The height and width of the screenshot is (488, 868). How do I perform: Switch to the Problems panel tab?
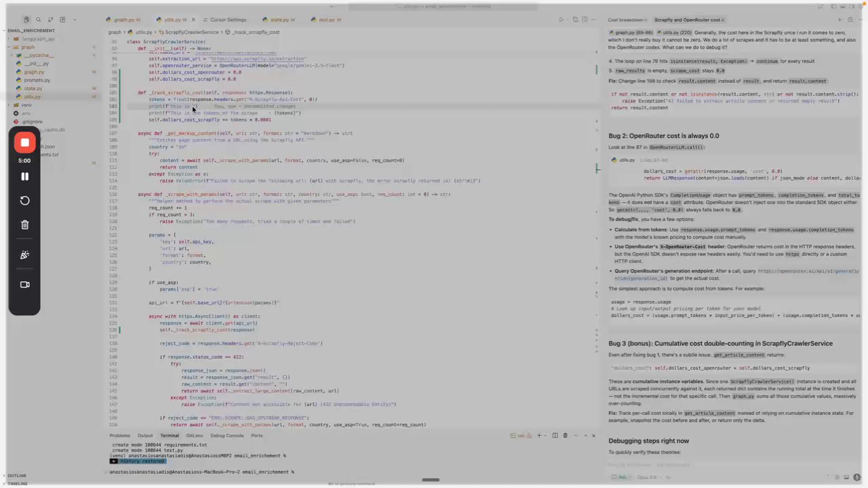click(x=119, y=436)
